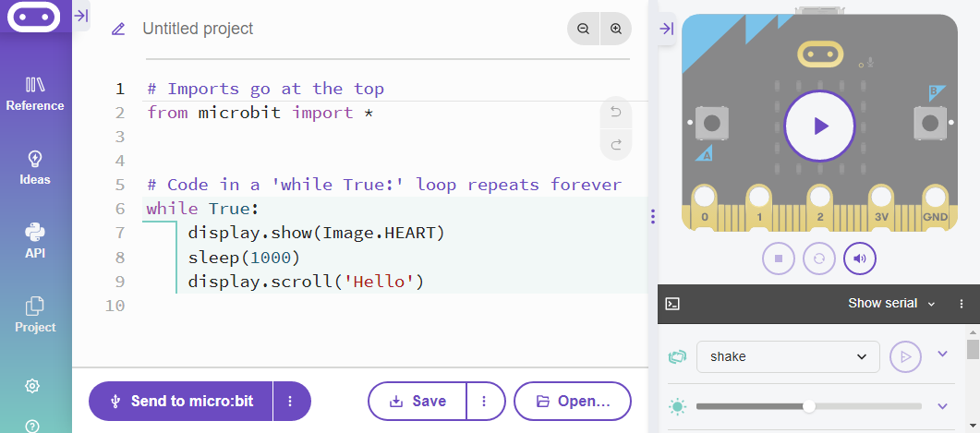This screenshot has width=980, height=433.
Task: Click the editor and simulator split handle
Action: [653, 216]
